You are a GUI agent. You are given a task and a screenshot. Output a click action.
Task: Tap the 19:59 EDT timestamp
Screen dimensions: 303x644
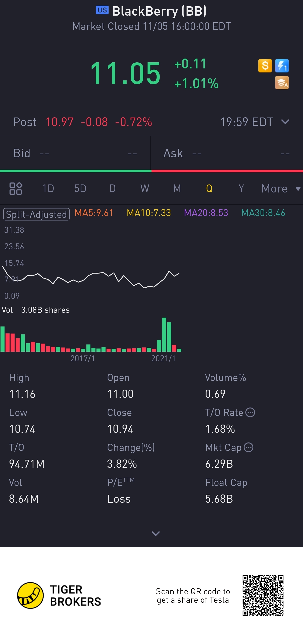coord(247,122)
